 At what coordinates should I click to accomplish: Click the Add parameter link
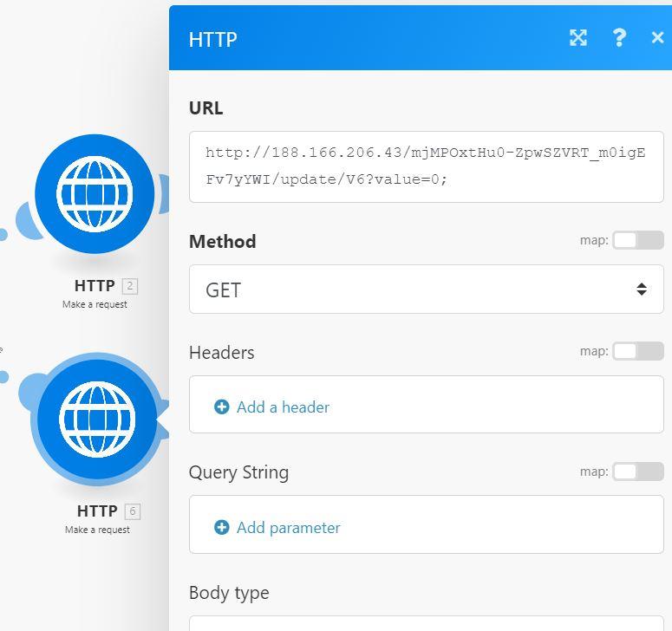pos(288,527)
